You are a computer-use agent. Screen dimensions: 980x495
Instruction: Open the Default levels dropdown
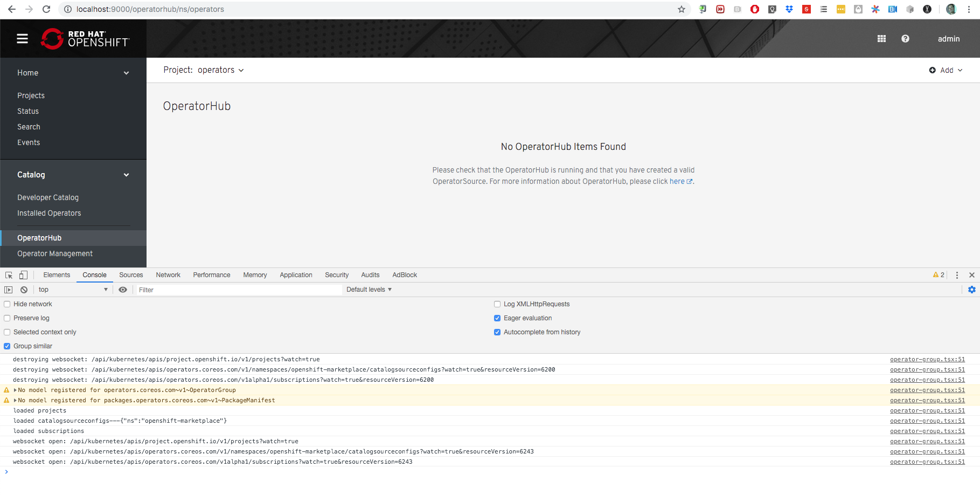click(x=369, y=290)
